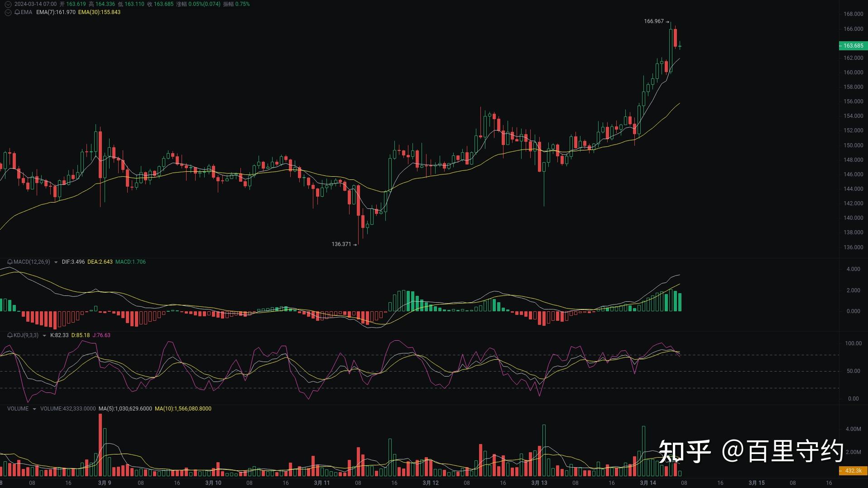Click the 3月 12 date label

(x=431, y=483)
